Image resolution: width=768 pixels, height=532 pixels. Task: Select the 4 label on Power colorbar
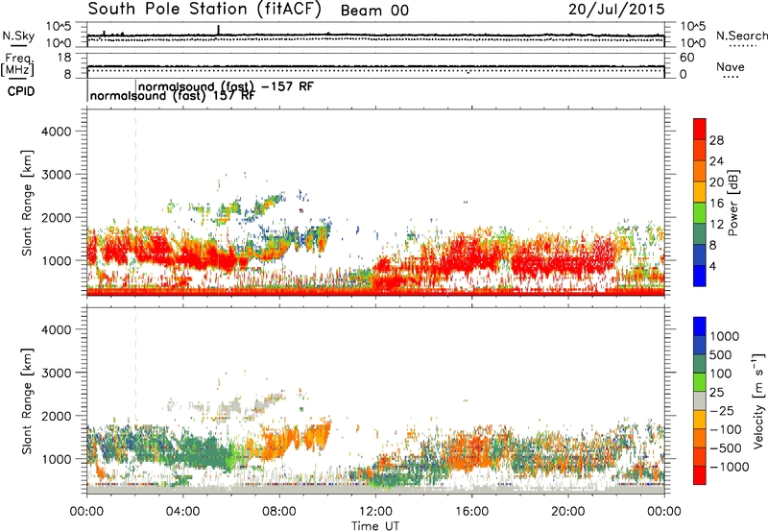pos(712,267)
